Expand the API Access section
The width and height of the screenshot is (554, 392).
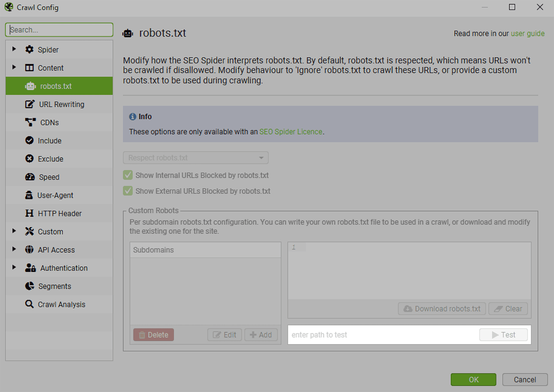(x=14, y=249)
